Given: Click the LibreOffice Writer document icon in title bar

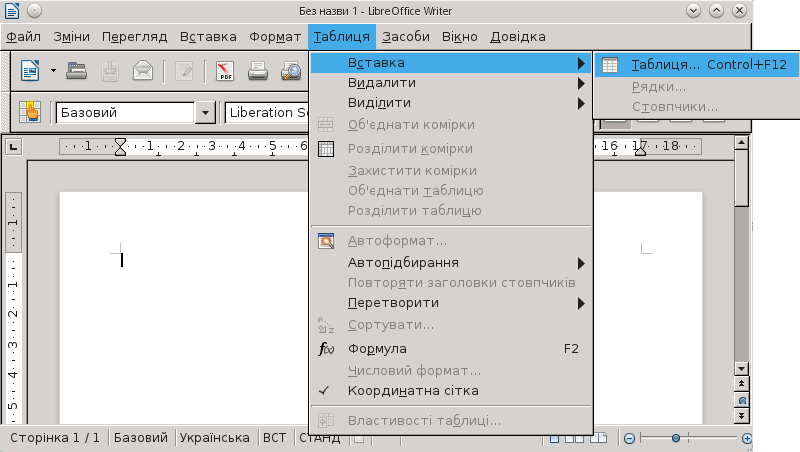Looking at the screenshot, I should coord(12,11).
